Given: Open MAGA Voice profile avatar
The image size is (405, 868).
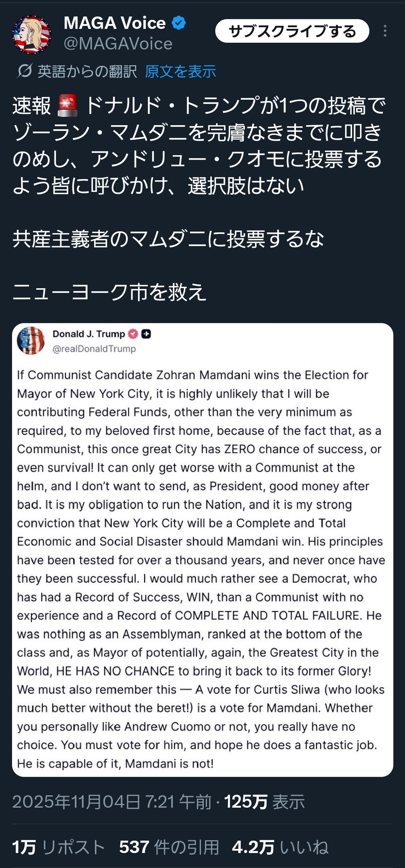Looking at the screenshot, I should click(31, 34).
